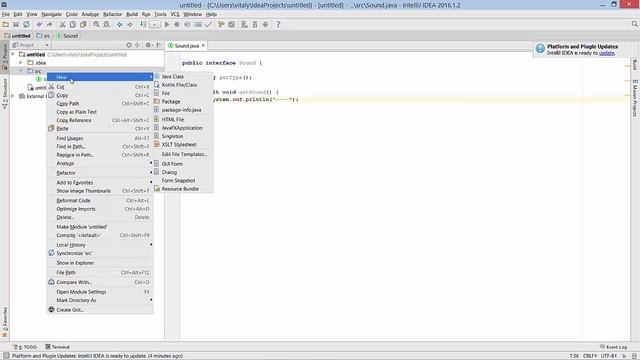Collapse the src folder node
Image resolution: width=640 pixels, height=360 pixels.
[x=21, y=71]
